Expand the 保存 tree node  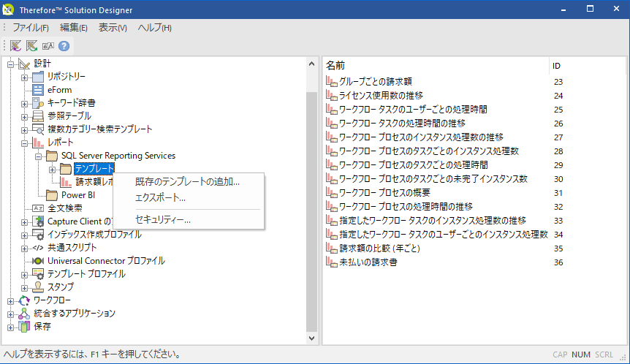click(x=11, y=327)
